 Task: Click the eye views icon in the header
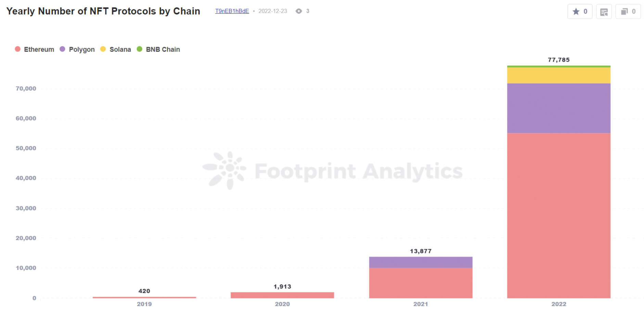tap(299, 11)
